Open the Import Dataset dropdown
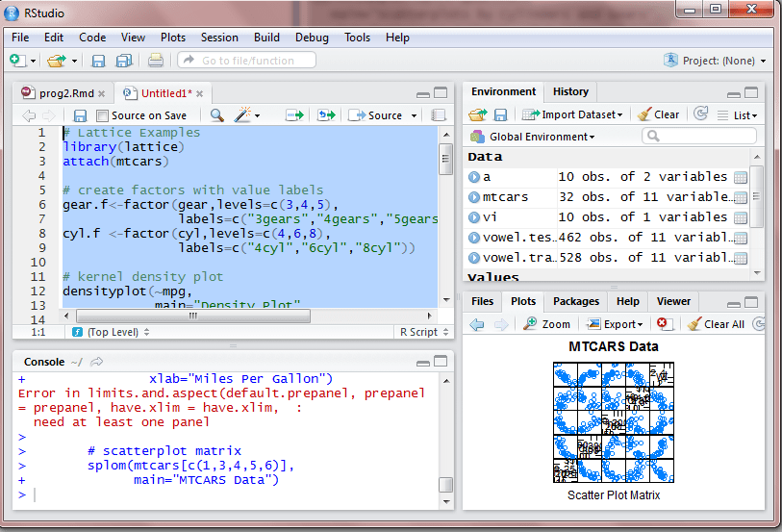Viewport: 782px width, 532px height. tap(572, 114)
